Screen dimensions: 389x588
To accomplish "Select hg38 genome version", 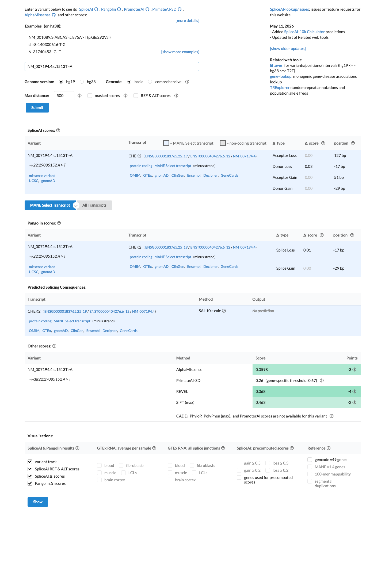I will [x=82, y=82].
